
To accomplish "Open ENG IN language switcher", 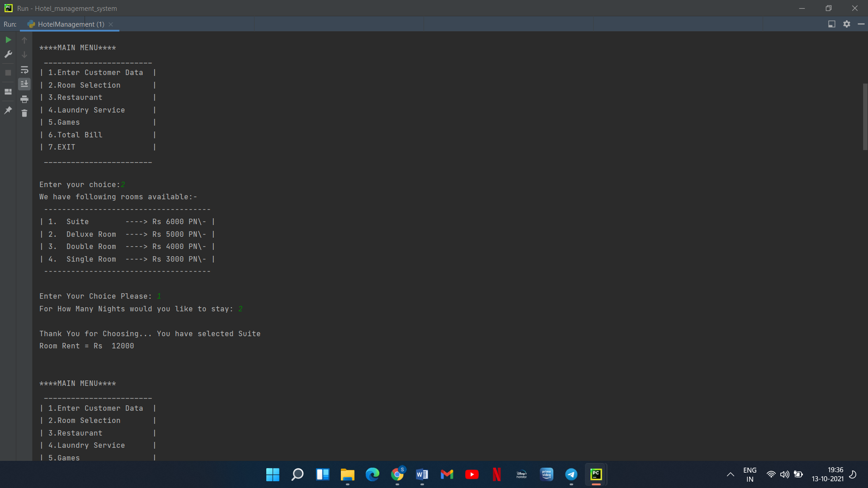I will pos(750,474).
